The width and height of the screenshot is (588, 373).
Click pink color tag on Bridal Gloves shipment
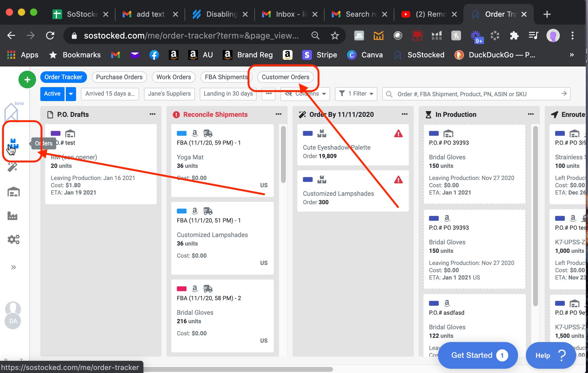182,289
